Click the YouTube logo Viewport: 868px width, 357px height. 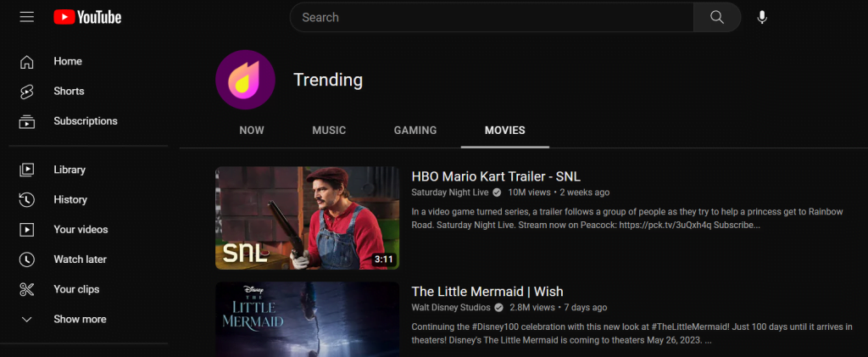[87, 17]
